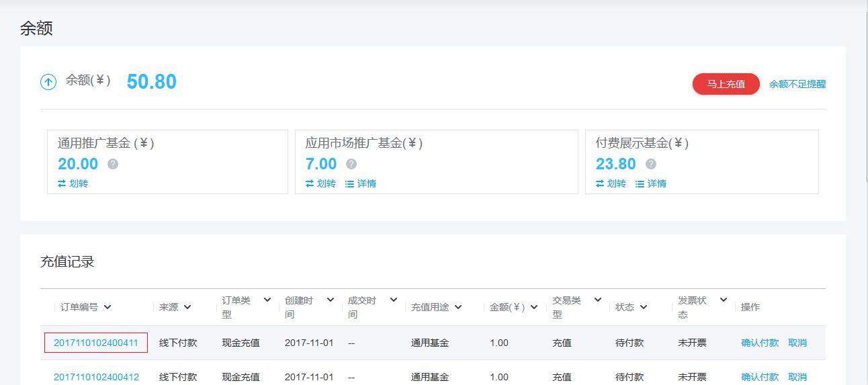Expand 订单类型 column dropdown arrow

(x=267, y=300)
